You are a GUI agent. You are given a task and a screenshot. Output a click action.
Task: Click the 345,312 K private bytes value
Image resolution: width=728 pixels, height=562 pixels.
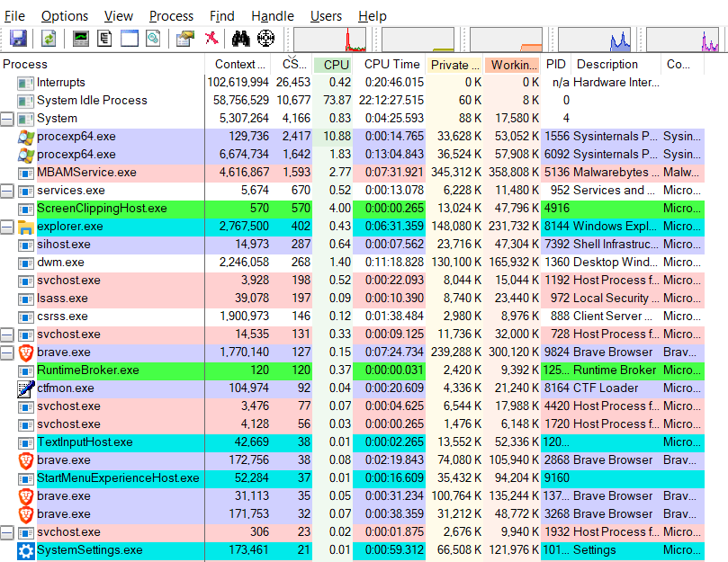(456, 173)
